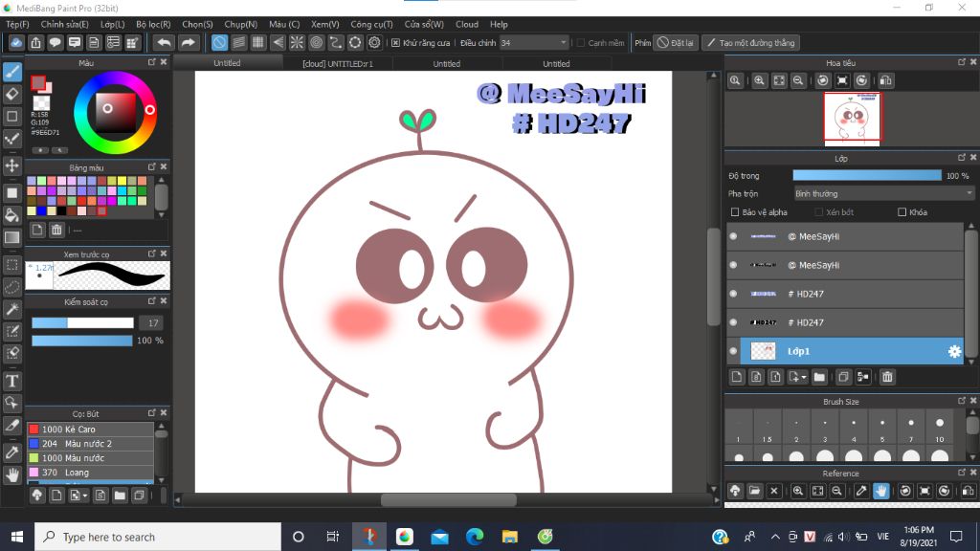
Task: Select the Gradient tool
Action: pos(11,237)
